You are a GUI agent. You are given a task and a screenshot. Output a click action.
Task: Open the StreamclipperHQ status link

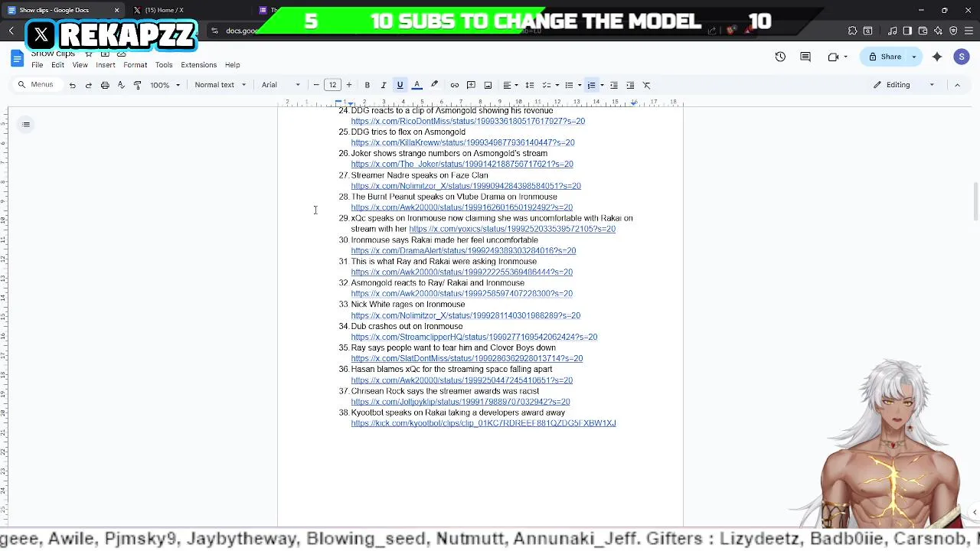474,337
